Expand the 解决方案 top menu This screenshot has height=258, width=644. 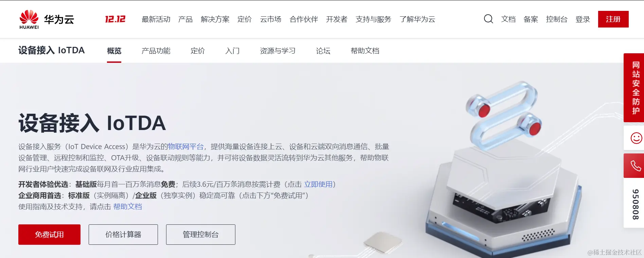pyautogui.click(x=215, y=19)
